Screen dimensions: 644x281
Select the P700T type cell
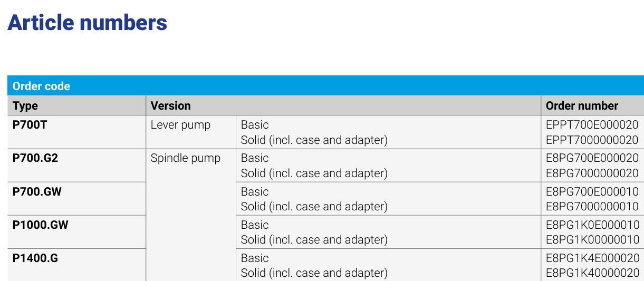[30, 125]
